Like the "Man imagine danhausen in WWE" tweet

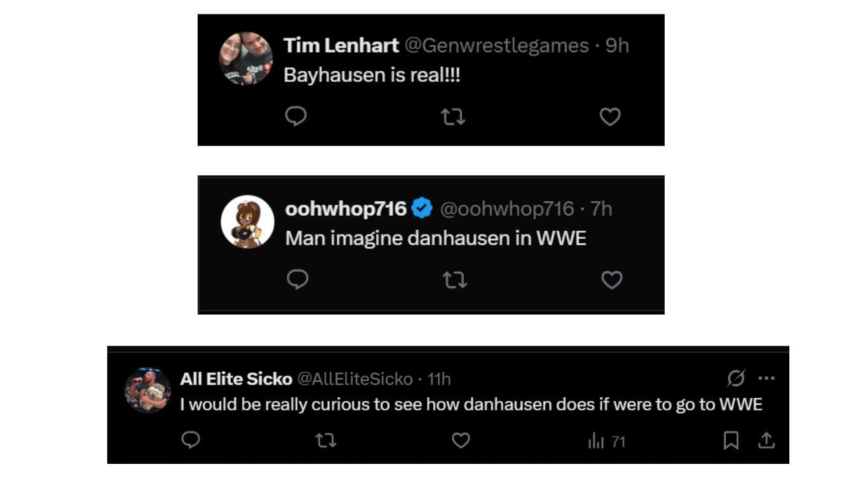click(612, 280)
